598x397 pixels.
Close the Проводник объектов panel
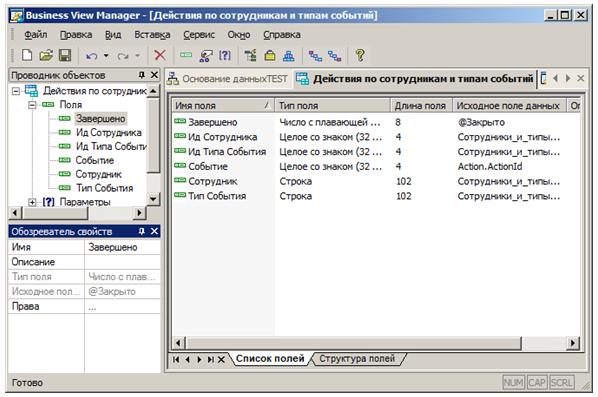click(x=154, y=75)
